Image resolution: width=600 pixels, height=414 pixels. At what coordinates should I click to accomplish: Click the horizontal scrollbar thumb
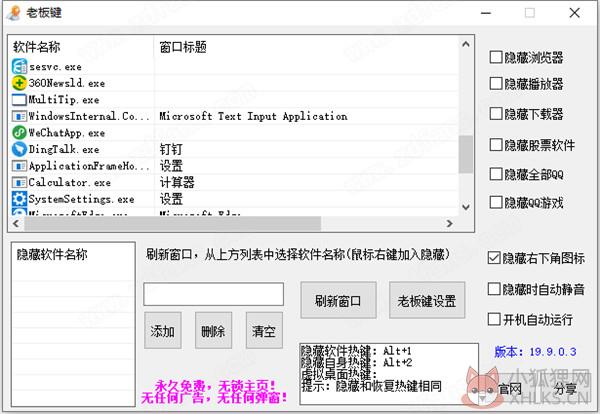click(173, 223)
